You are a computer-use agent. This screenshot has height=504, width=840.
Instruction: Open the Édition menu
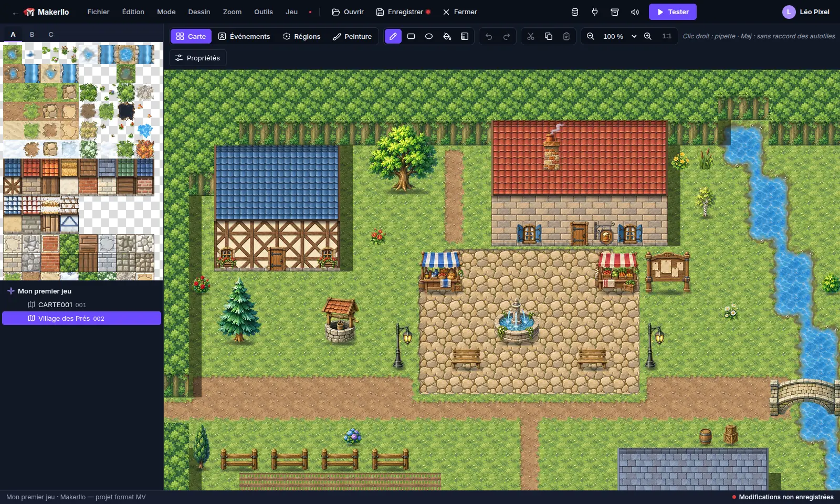click(133, 12)
